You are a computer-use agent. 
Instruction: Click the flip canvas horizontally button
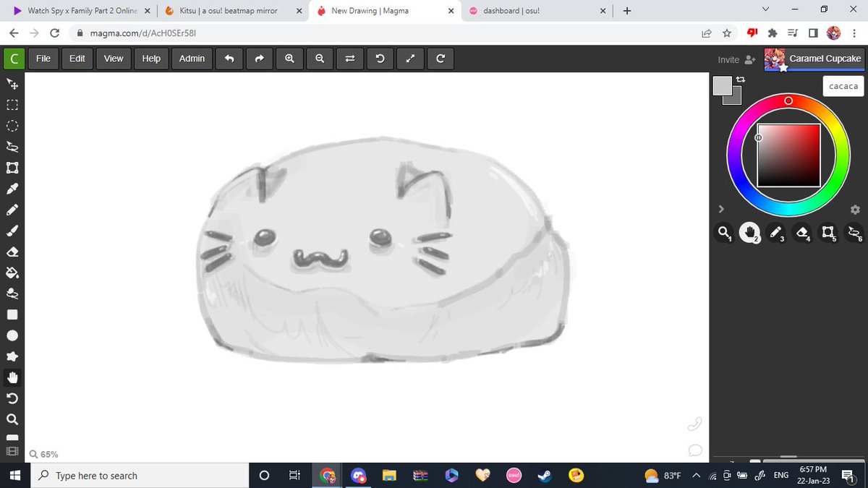(x=349, y=59)
